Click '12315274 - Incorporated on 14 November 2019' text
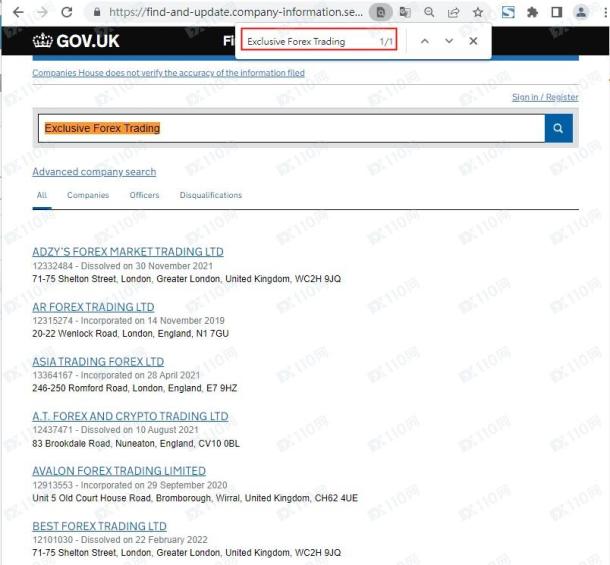 pyautogui.click(x=128, y=321)
